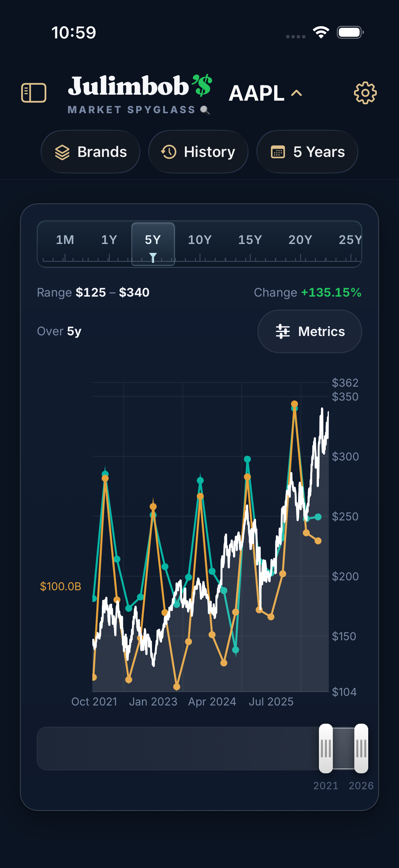Image resolution: width=399 pixels, height=868 pixels.
Task: Select the 1Y timeframe tab
Action: coord(109,240)
